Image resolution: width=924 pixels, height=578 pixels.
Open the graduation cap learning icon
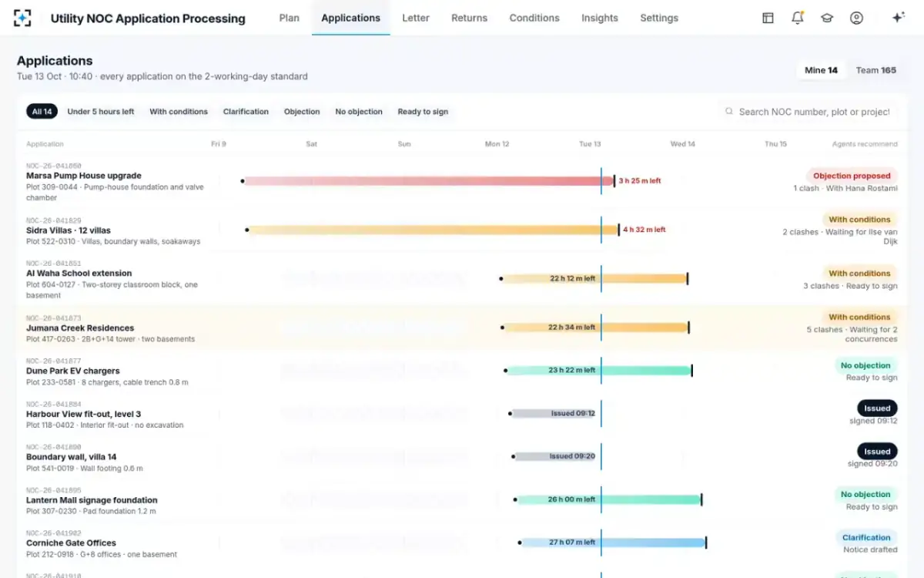[x=827, y=18]
